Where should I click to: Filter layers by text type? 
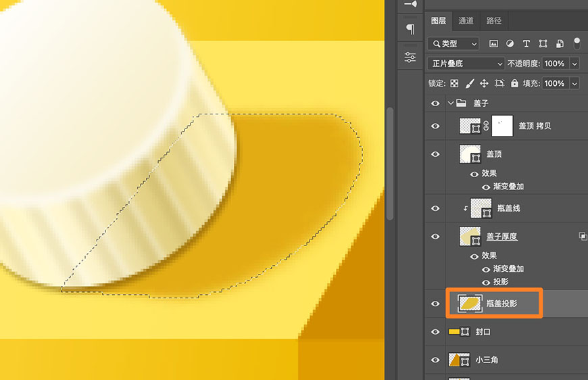526,43
